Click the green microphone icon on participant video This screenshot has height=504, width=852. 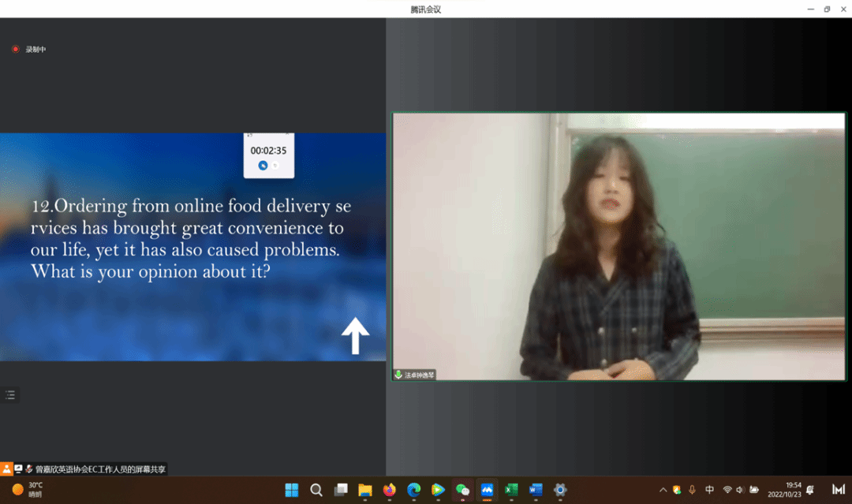coord(399,375)
